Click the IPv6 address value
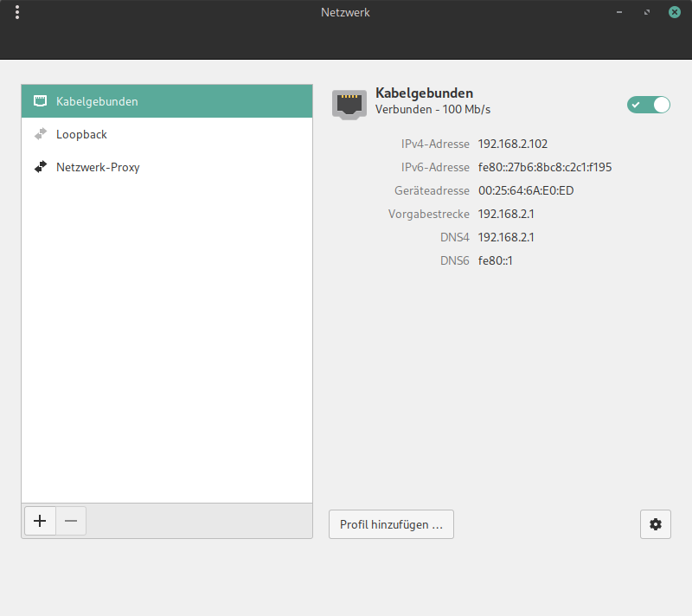Viewport: 692px width, 616px height. coord(544,167)
